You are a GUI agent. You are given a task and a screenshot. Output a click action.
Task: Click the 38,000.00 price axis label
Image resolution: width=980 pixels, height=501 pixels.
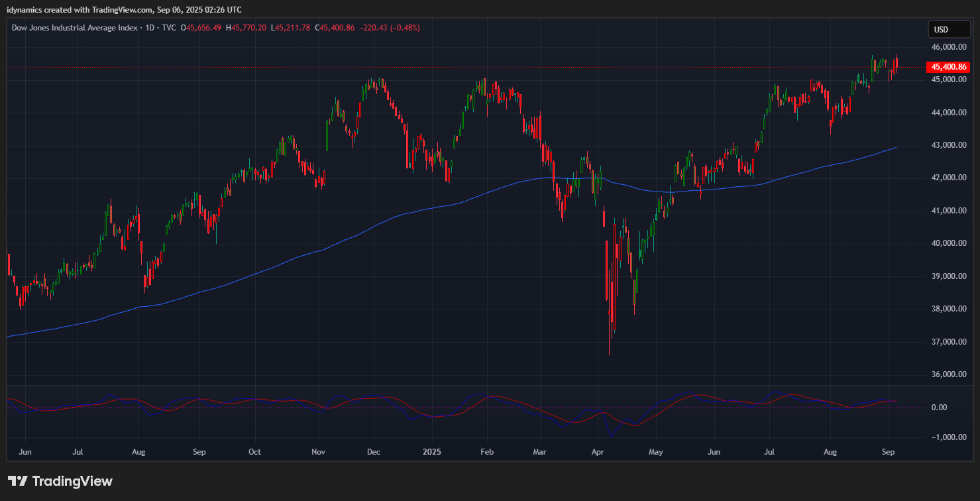(949, 309)
